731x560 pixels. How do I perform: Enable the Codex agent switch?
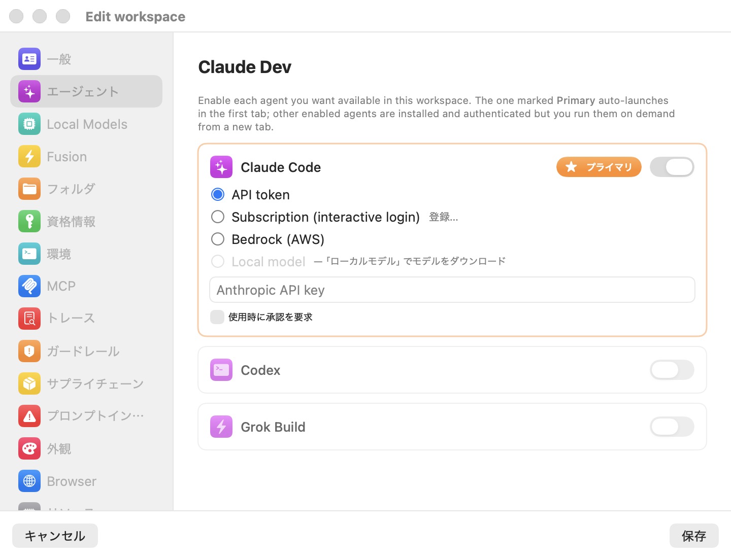pyautogui.click(x=672, y=370)
